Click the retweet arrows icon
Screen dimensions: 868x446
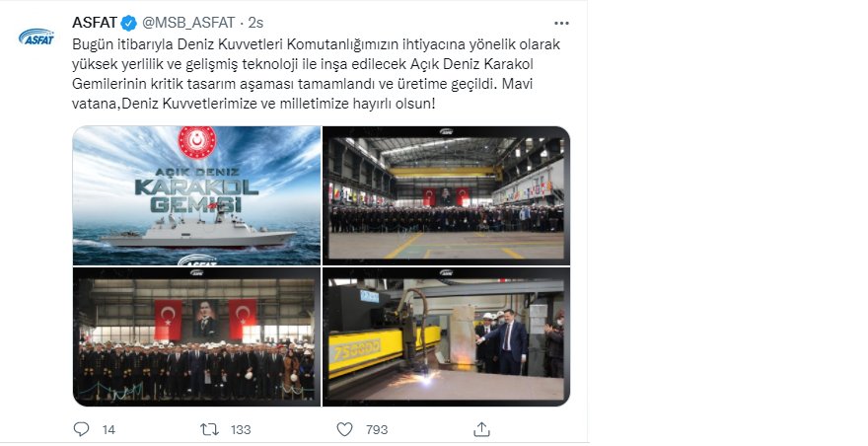coord(209,429)
